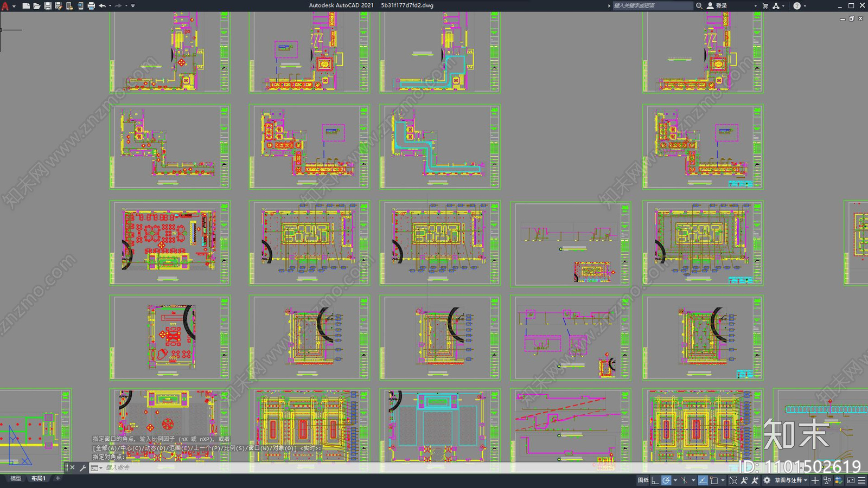This screenshot has height=488, width=868.
Task: Expand the Undo history dropdown arrow
Action: (110, 6)
